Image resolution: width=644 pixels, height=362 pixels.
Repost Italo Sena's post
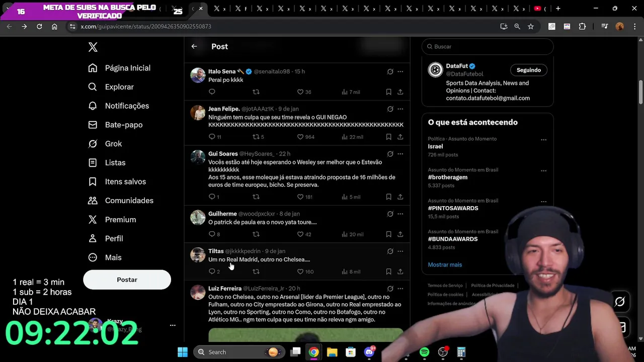[256, 92]
